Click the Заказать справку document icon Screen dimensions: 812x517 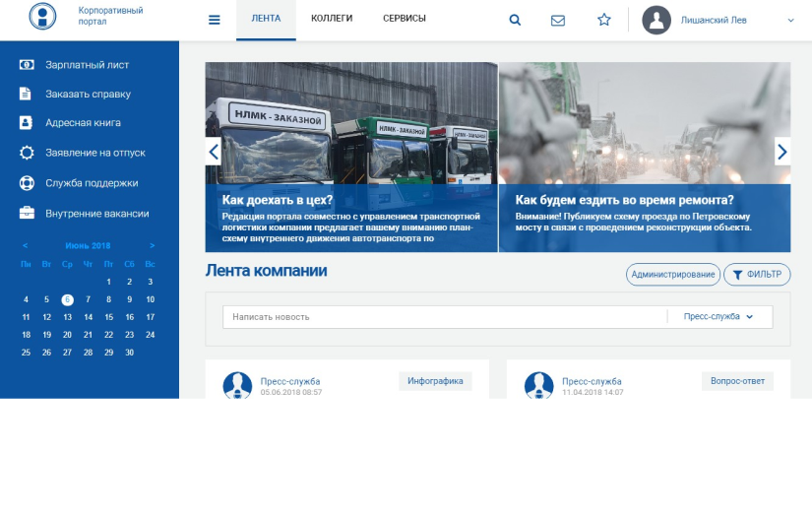point(26,94)
